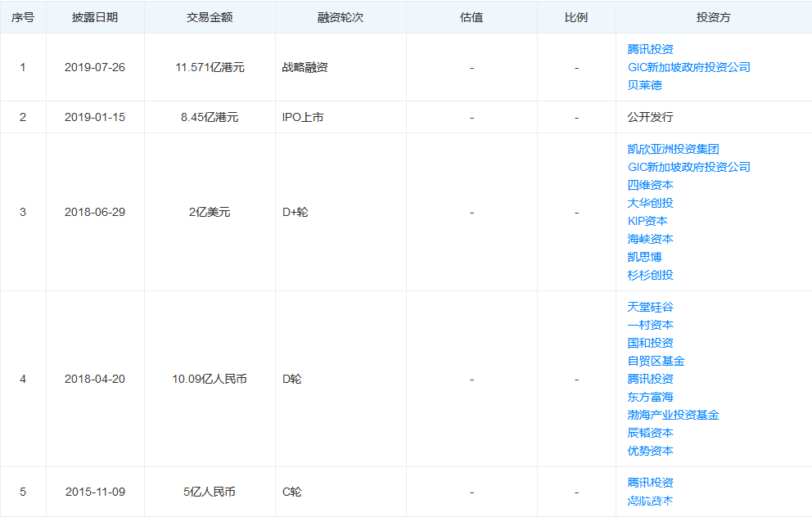Open the 渤海产业投资基金 investor link
The width and height of the screenshot is (812, 517).
[x=673, y=415]
